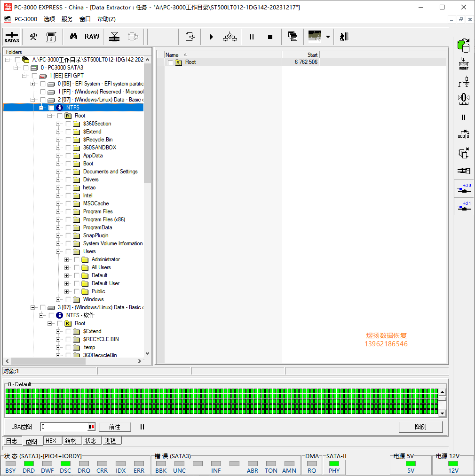Viewport: 475px width, 476px height.
Task: Expand the Administrator folder node
Action: click(x=67, y=259)
